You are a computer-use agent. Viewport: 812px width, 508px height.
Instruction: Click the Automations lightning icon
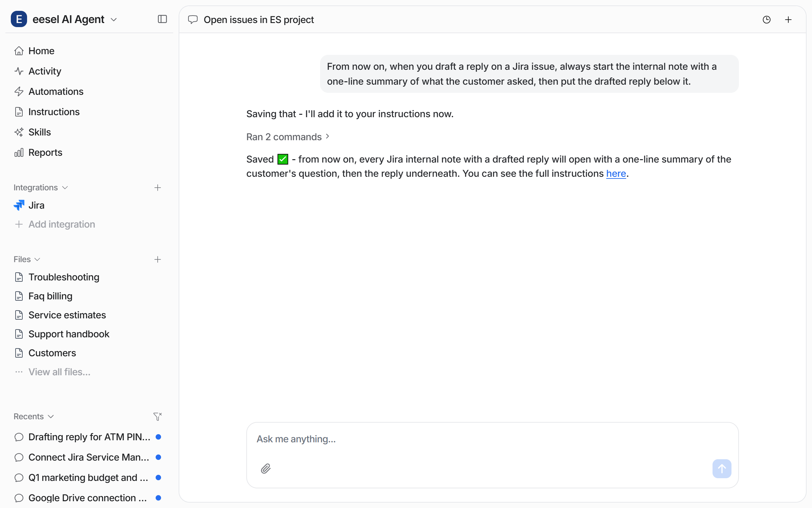(19, 91)
